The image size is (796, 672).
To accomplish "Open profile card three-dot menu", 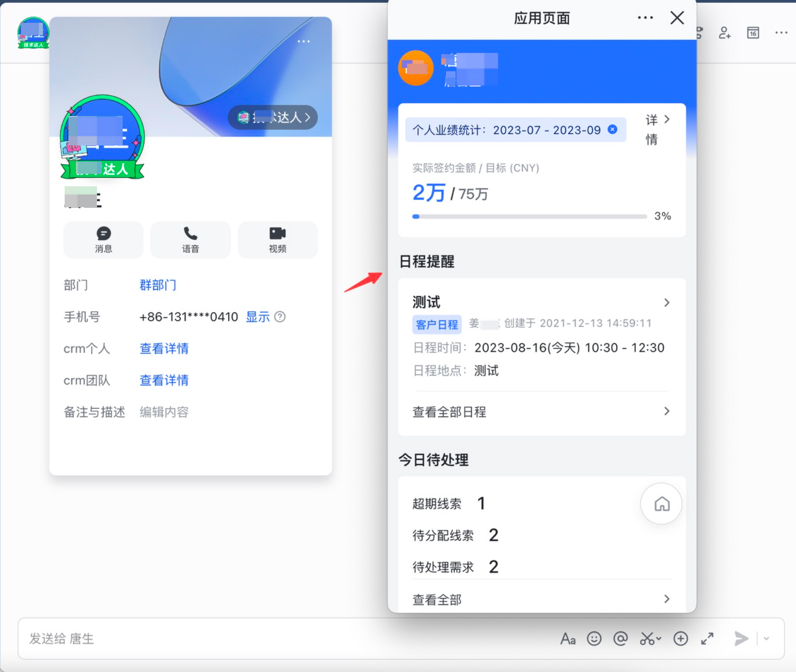I will tap(303, 41).
